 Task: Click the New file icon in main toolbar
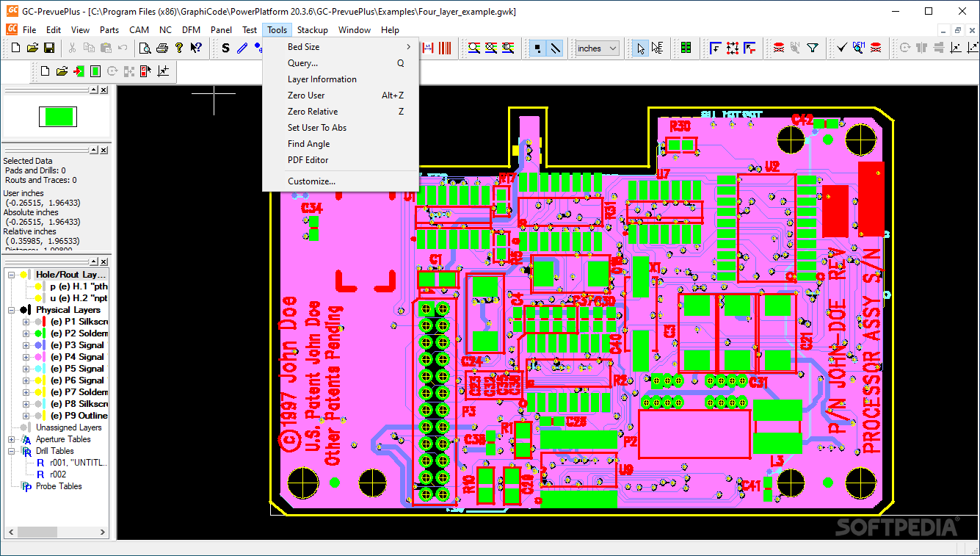15,48
